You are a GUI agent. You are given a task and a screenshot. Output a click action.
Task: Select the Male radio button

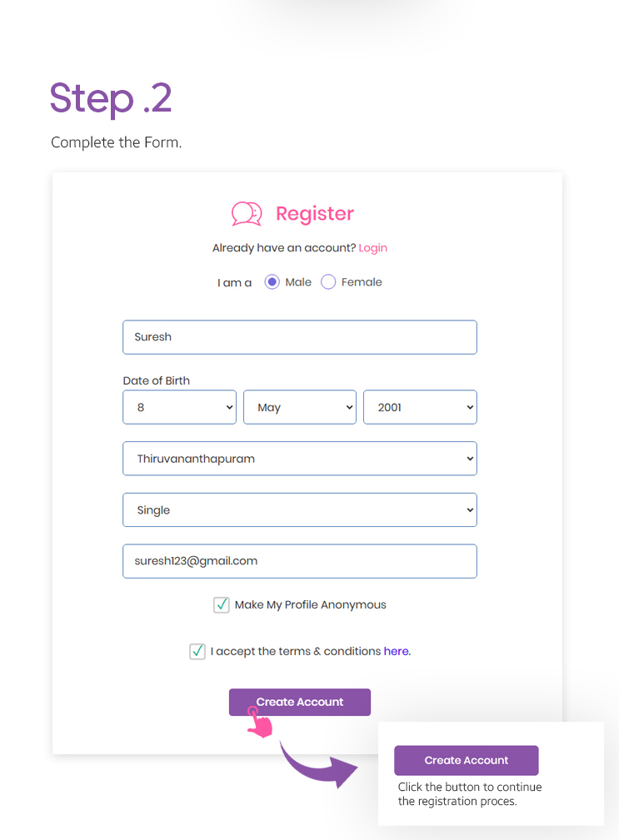(272, 282)
